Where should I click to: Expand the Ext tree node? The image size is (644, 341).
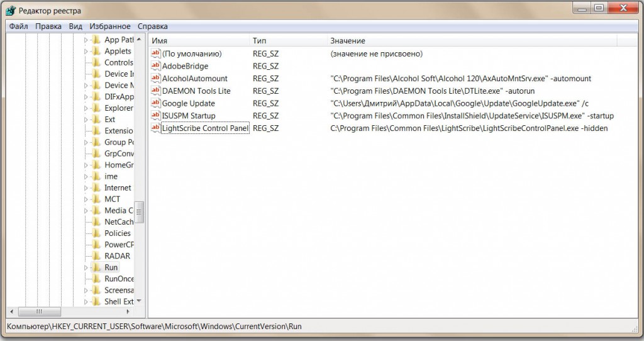(x=86, y=120)
